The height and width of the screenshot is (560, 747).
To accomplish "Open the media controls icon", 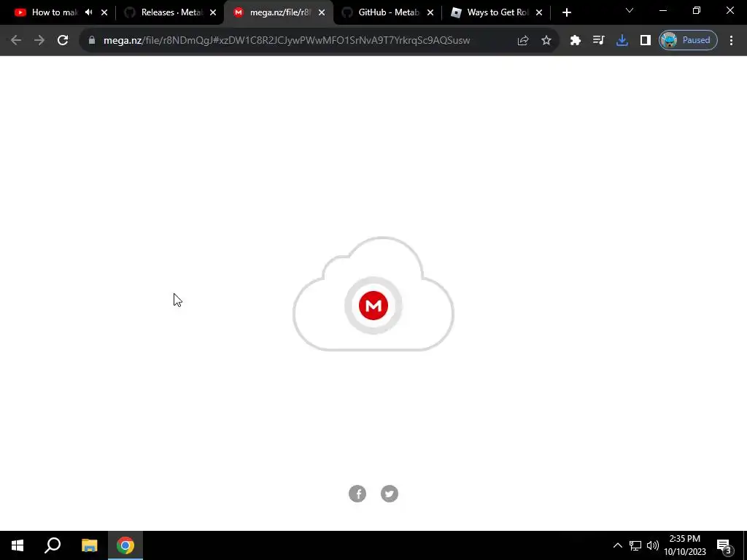I will point(598,41).
